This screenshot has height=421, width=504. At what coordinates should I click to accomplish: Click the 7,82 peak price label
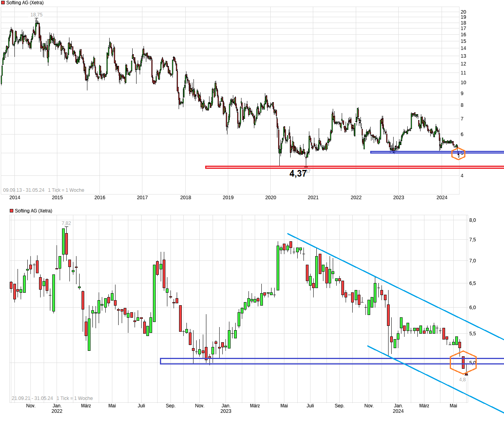click(66, 223)
